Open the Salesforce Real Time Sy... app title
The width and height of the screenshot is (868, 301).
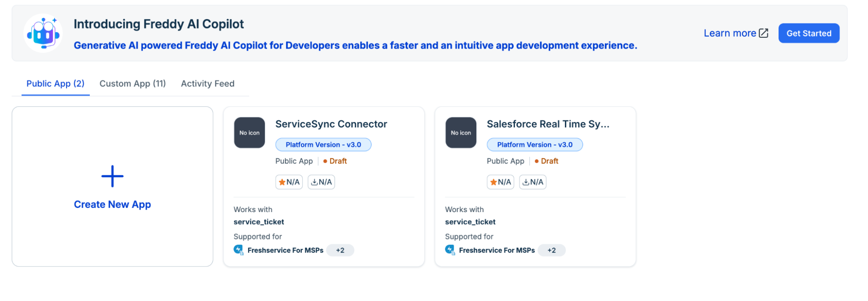tap(548, 124)
